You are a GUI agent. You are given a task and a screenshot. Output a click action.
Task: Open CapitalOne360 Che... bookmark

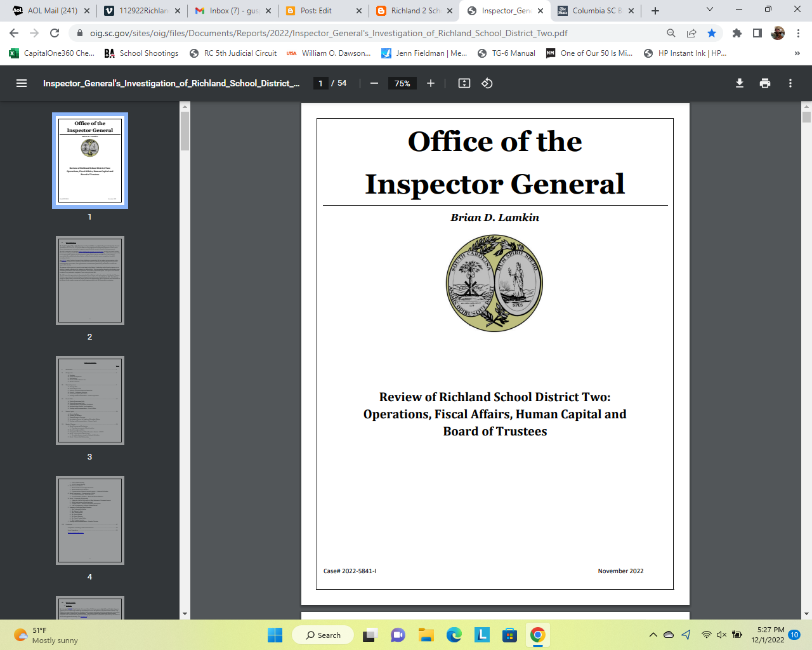52,53
